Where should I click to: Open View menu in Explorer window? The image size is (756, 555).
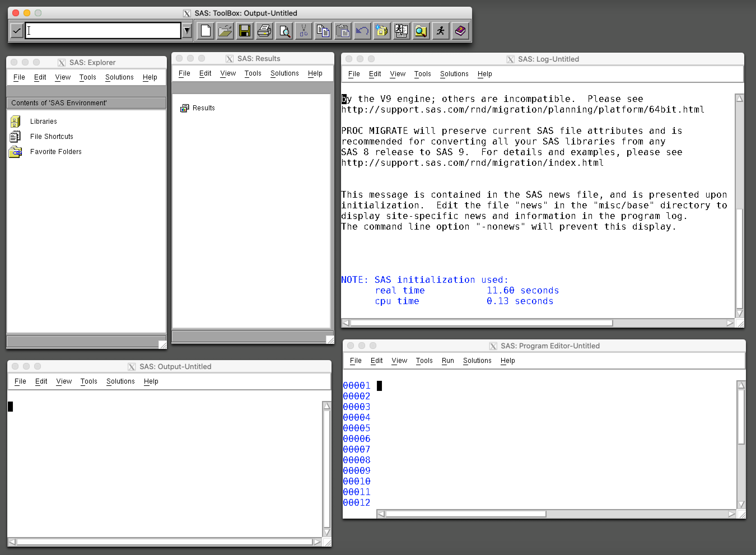tap(63, 77)
